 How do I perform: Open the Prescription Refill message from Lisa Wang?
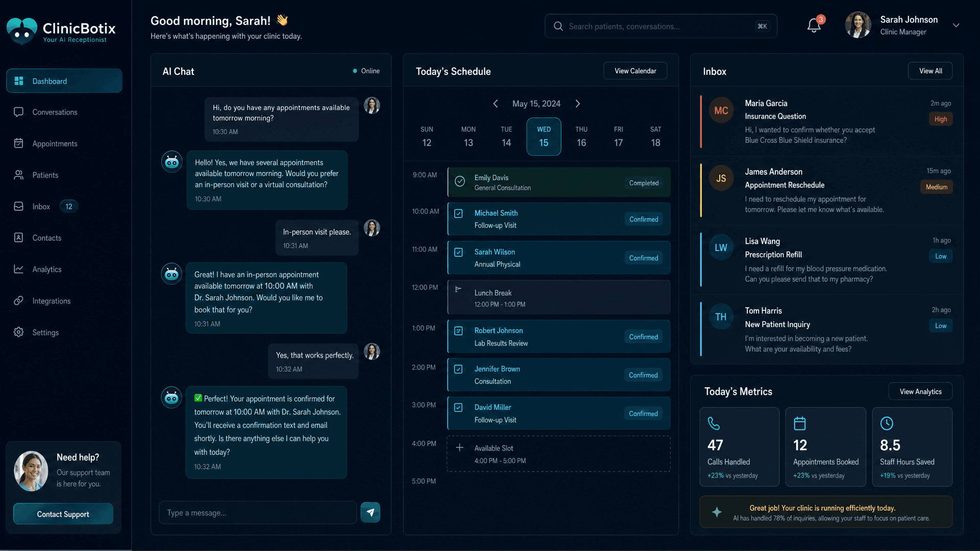point(826,260)
